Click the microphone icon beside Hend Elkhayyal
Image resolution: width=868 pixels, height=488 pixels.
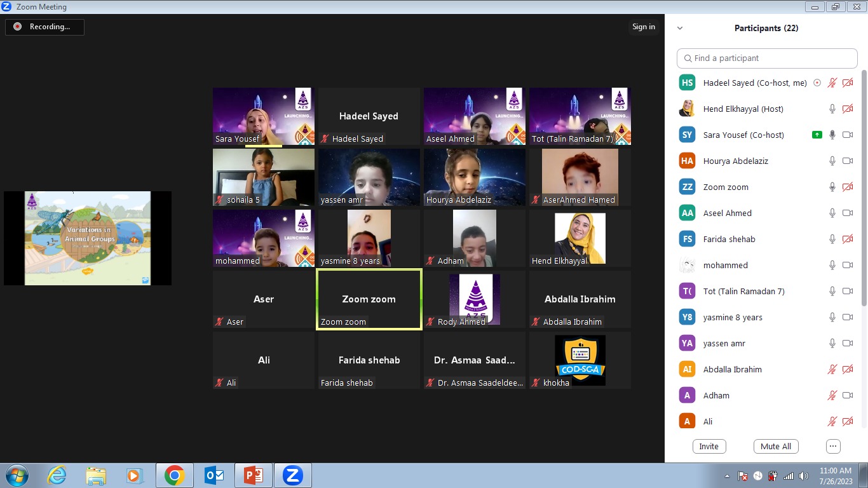click(x=832, y=109)
